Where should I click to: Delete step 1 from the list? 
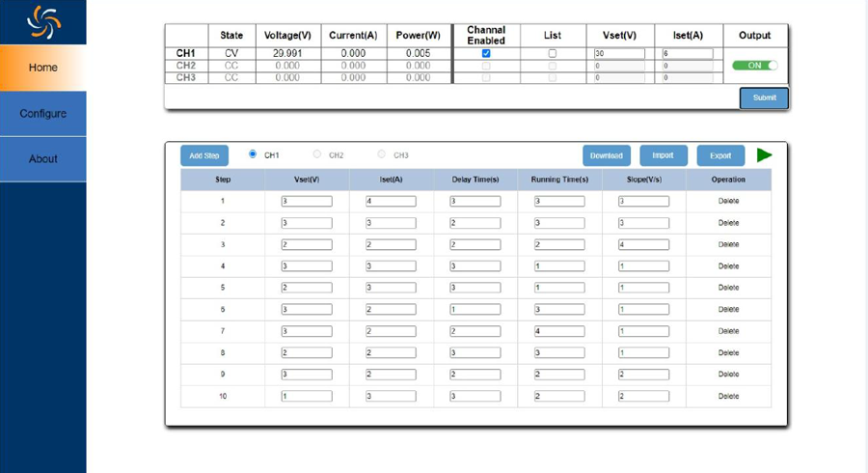coord(728,202)
